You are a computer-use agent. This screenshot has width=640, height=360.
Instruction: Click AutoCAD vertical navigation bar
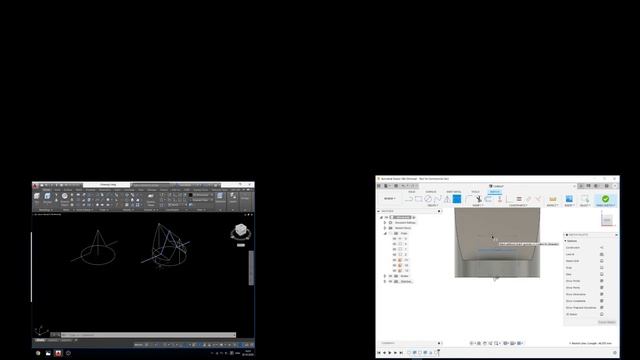pyautogui.click(x=251, y=268)
